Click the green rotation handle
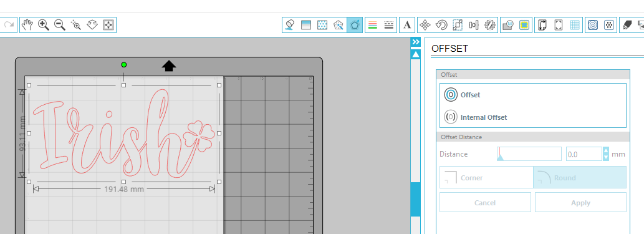The width and height of the screenshot is (644, 234). [124, 64]
